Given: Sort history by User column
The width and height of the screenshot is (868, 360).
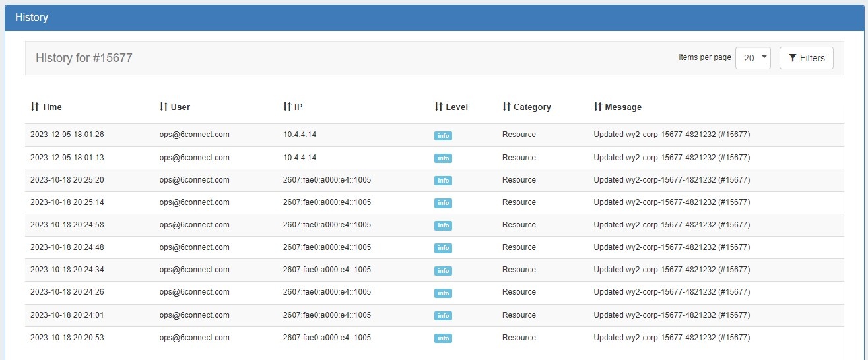Looking at the screenshot, I should point(175,107).
